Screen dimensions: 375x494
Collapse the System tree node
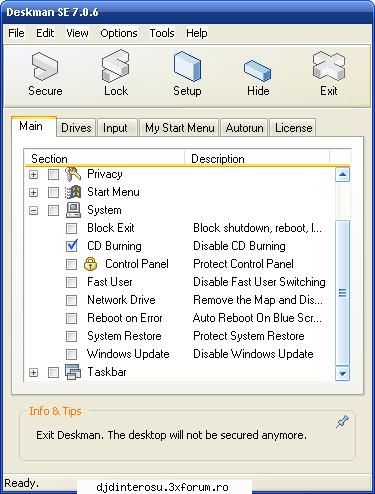tap(33, 210)
